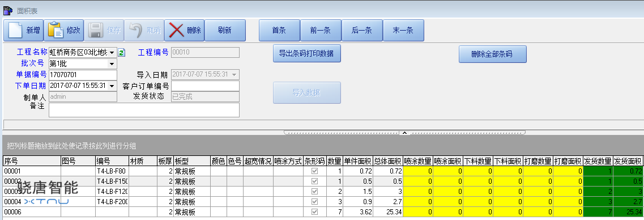Viewport: 644px width, 220px height.
Task: Click the 导出条码打印数据 button
Action: click(307, 53)
